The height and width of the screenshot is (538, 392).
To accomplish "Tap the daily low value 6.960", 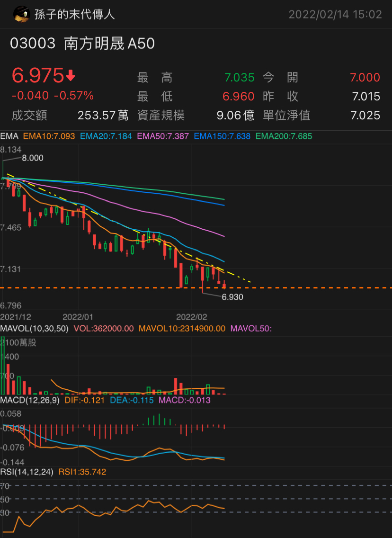I will pos(238,97).
